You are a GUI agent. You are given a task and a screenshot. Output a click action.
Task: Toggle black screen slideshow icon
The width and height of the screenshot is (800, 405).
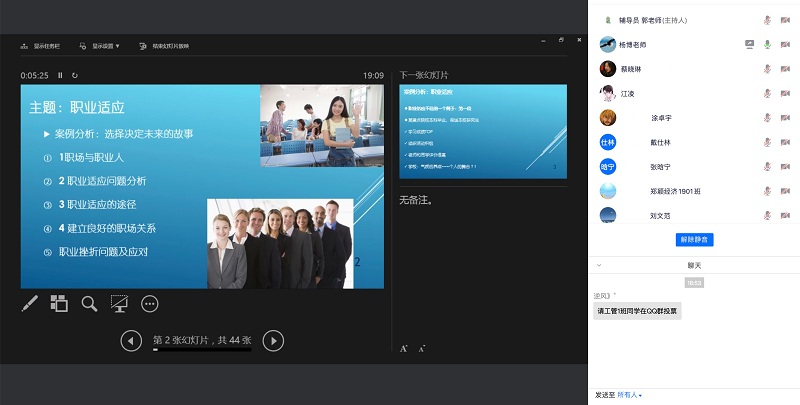click(119, 303)
